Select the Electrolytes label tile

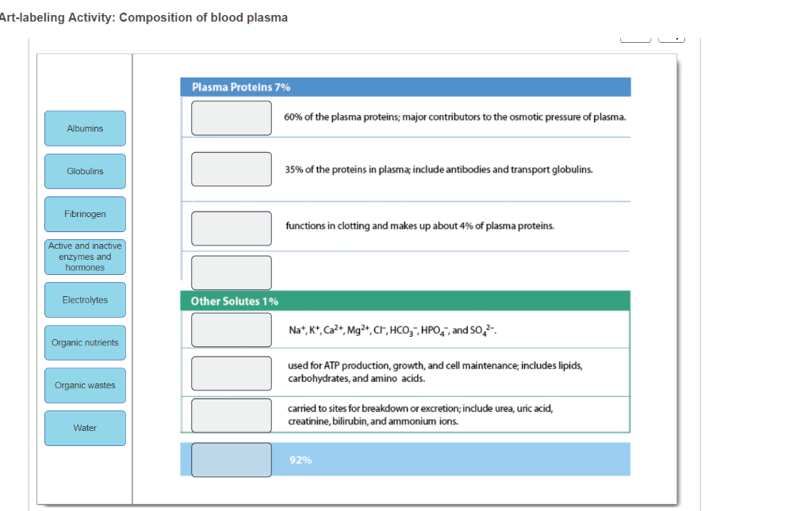[x=85, y=299]
